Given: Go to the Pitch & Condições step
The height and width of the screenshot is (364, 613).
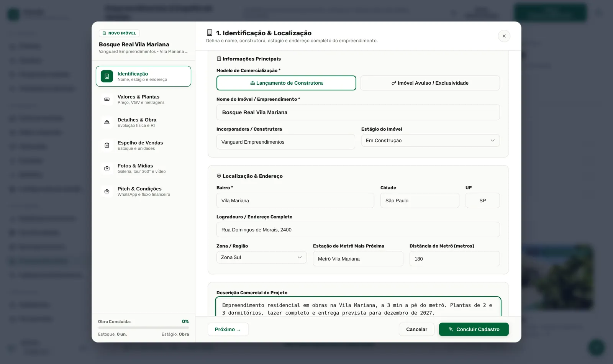Looking at the screenshot, I should 143,191.
